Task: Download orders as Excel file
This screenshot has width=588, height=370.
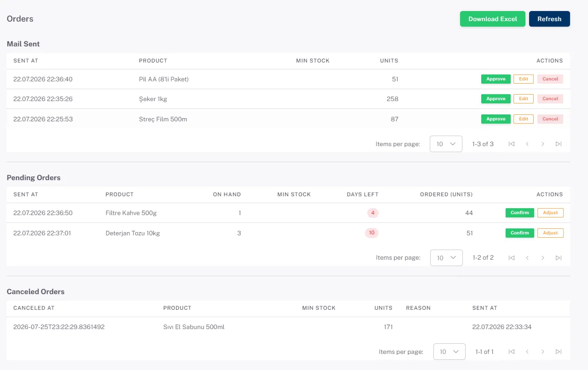Action: (x=493, y=19)
